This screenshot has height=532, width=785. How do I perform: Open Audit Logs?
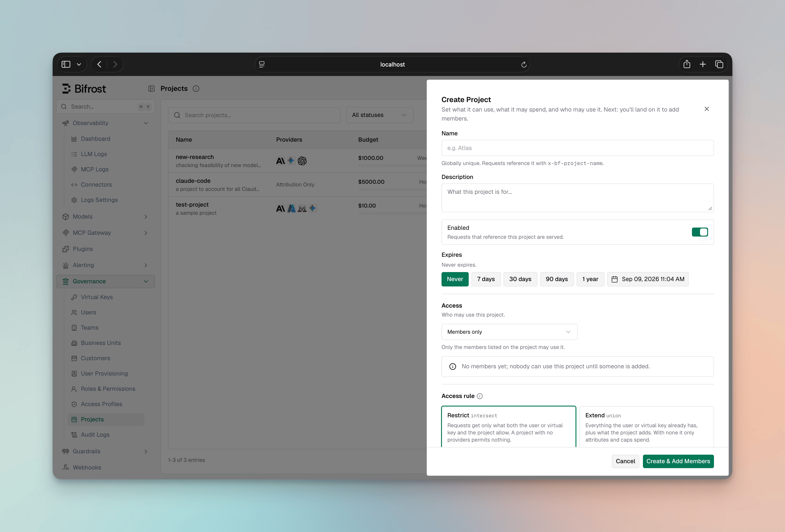point(95,435)
